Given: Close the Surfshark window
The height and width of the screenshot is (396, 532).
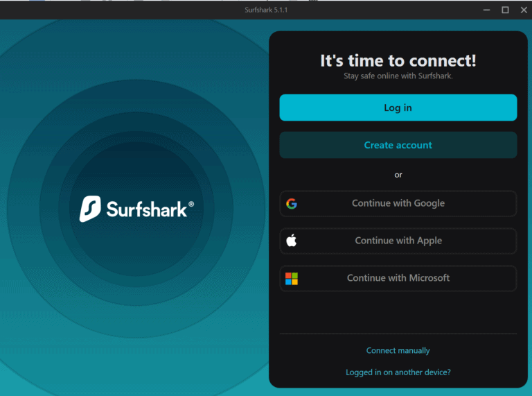Looking at the screenshot, I should click(522, 10).
